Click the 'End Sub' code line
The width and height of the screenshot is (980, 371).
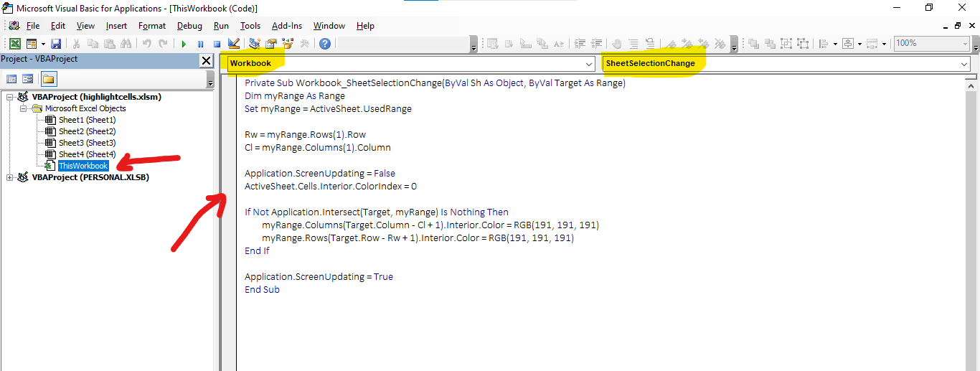click(262, 290)
